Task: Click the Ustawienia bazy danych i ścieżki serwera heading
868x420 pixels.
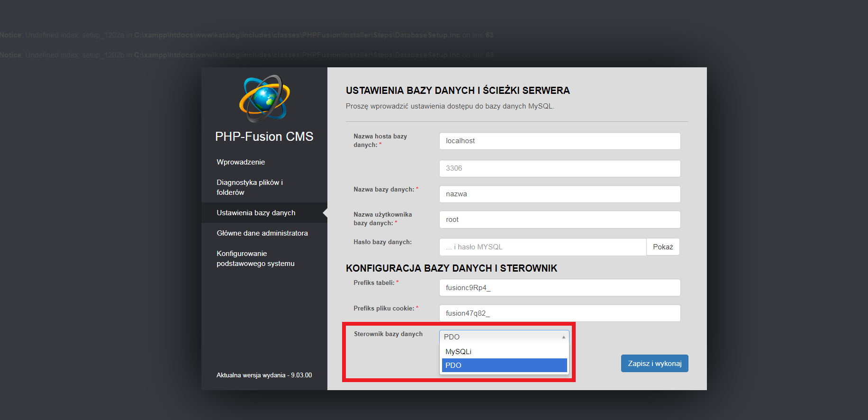Action: [458, 91]
